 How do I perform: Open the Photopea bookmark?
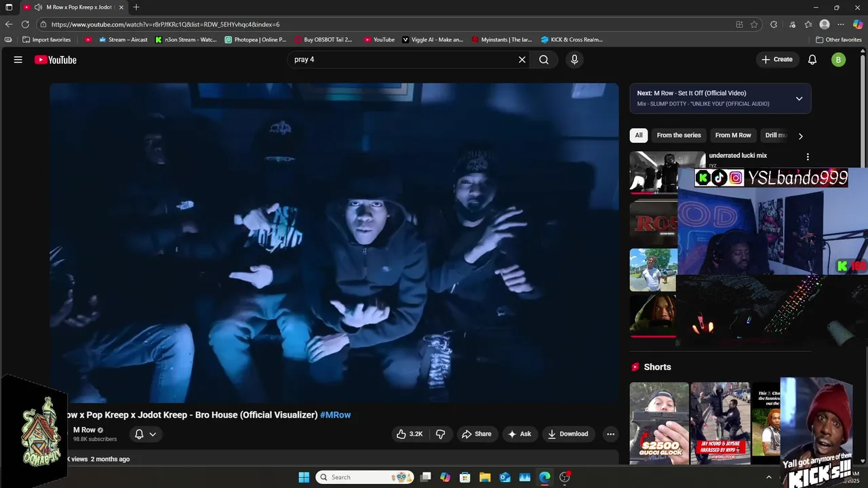(256, 40)
